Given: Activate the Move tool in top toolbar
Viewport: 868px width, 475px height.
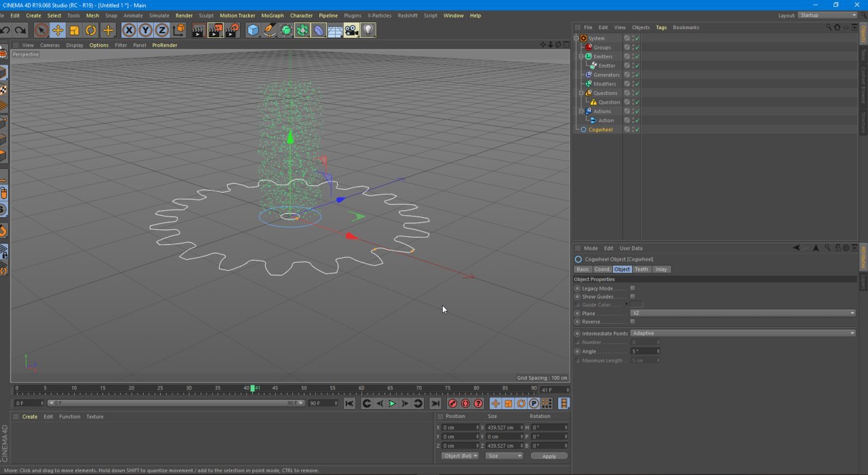Looking at the screenshot, I should [x=58, y=30].
